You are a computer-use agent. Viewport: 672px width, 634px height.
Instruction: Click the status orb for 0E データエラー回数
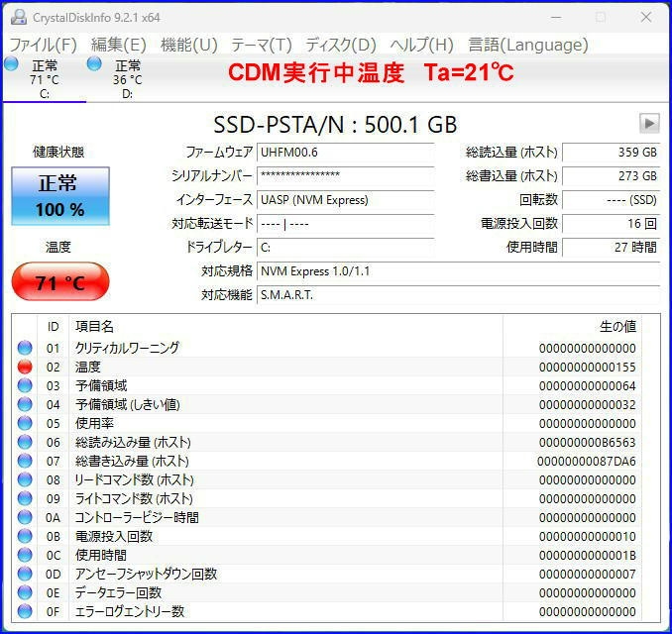25,592
